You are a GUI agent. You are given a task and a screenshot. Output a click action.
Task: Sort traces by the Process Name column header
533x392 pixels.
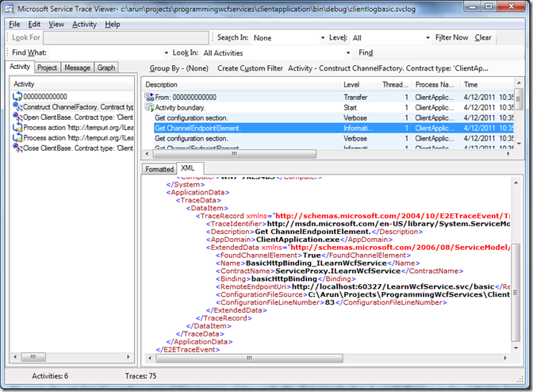435,85
